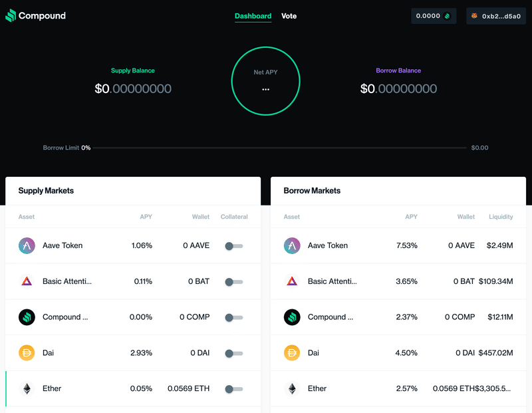The height and width of the screenshot is (413, 532).
Task: Click Supply Markets heading
Action: [46, 191]
